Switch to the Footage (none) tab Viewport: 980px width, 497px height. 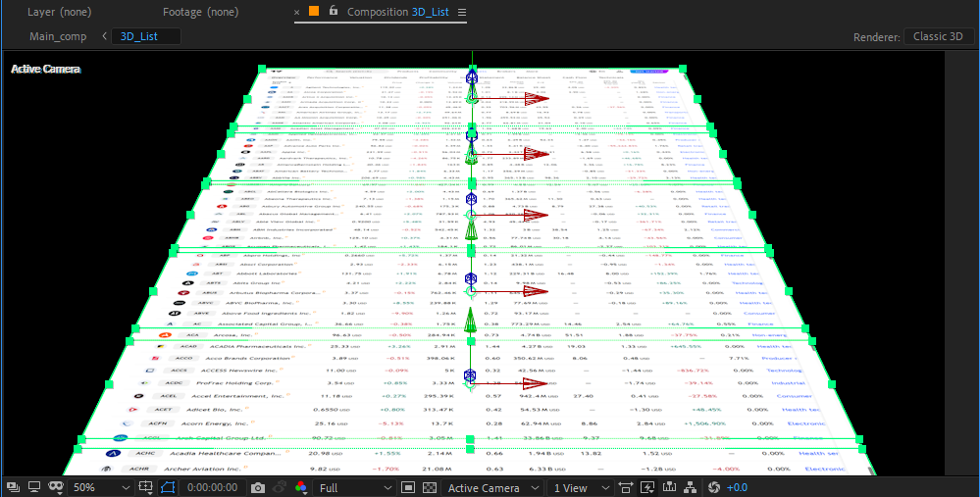(200, 12)
